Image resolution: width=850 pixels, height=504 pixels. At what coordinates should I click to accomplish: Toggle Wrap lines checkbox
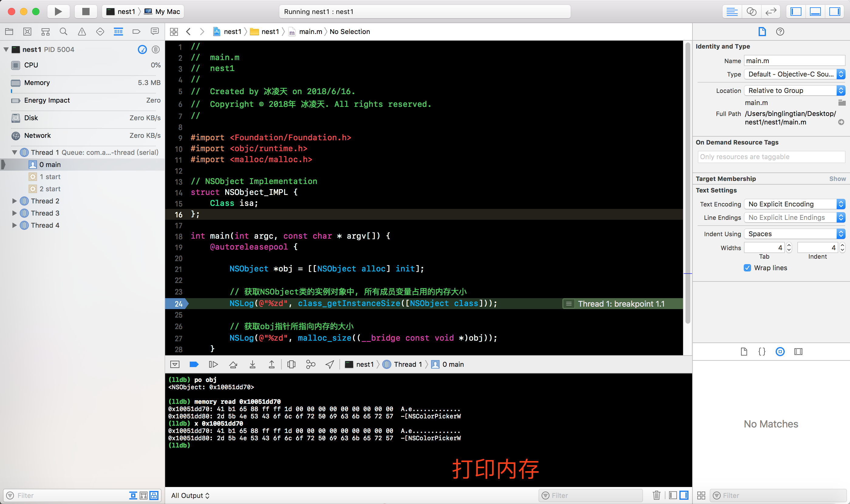(x=747, y=267)
